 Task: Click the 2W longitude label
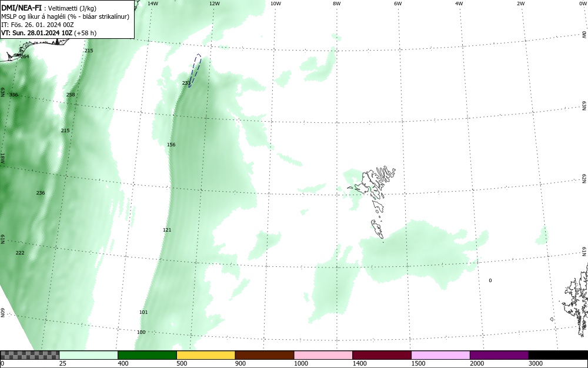(520, 4)
